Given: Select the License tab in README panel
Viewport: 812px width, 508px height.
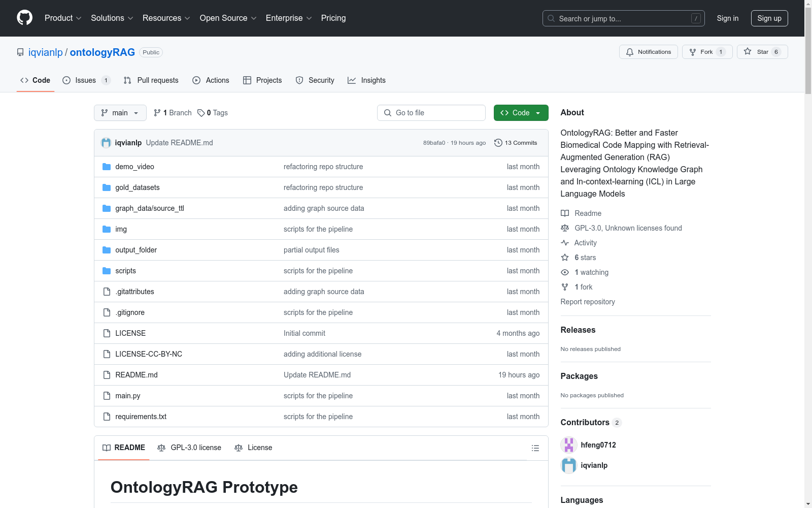Looking at the screenshot, I should tap(253, 448).
